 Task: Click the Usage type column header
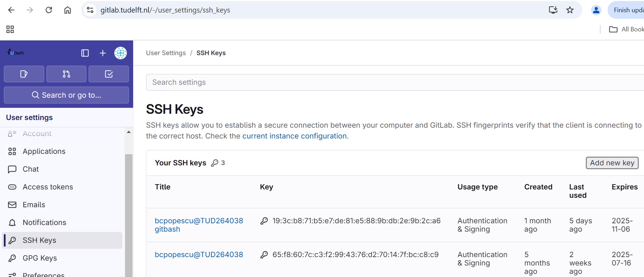(477, 187)
